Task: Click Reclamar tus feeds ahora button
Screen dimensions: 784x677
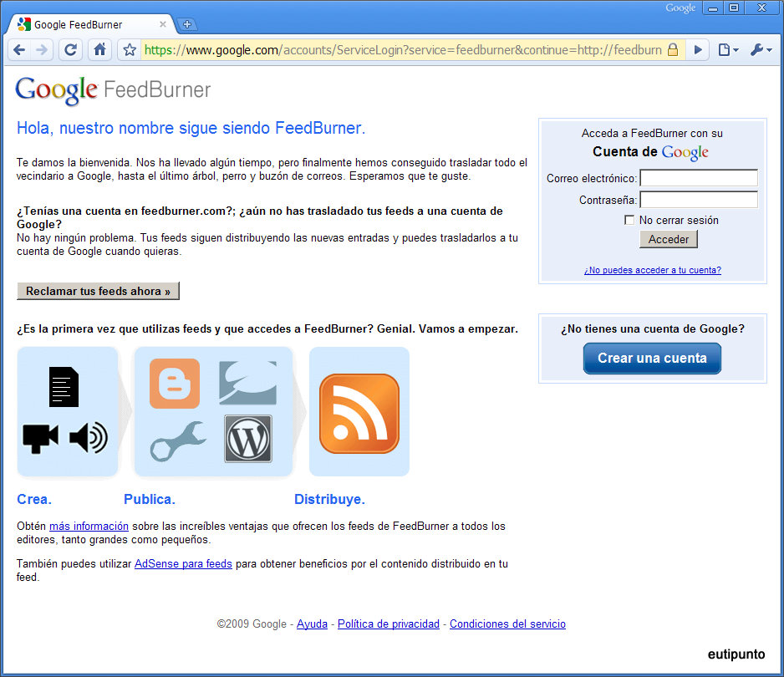Action: [98, 291]
